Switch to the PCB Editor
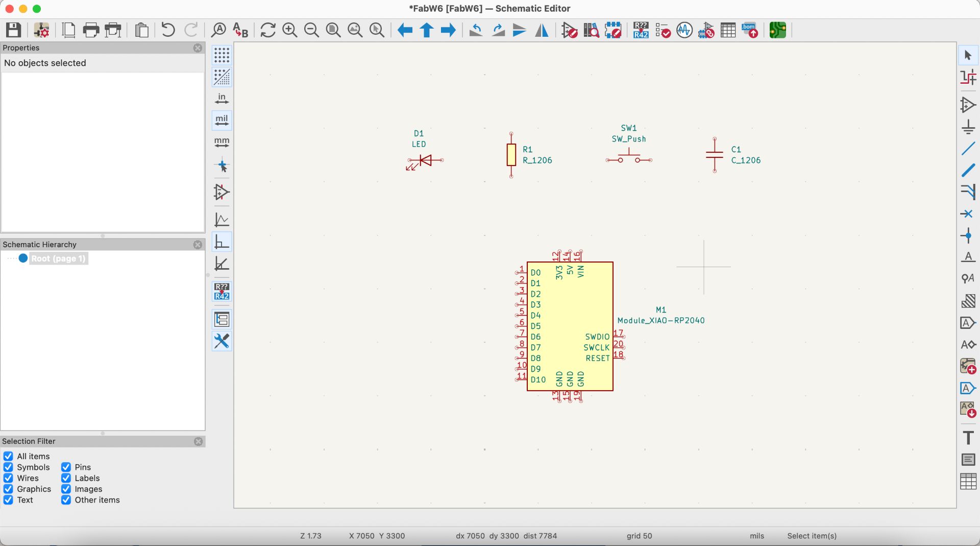980x546 pixels. coord(777,30)
